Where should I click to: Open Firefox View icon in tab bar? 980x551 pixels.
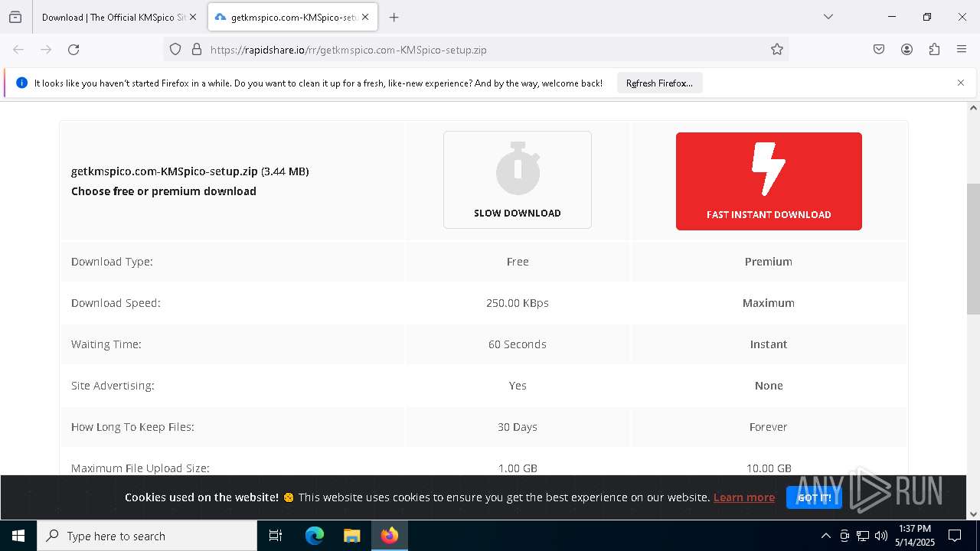coord(15,17)
